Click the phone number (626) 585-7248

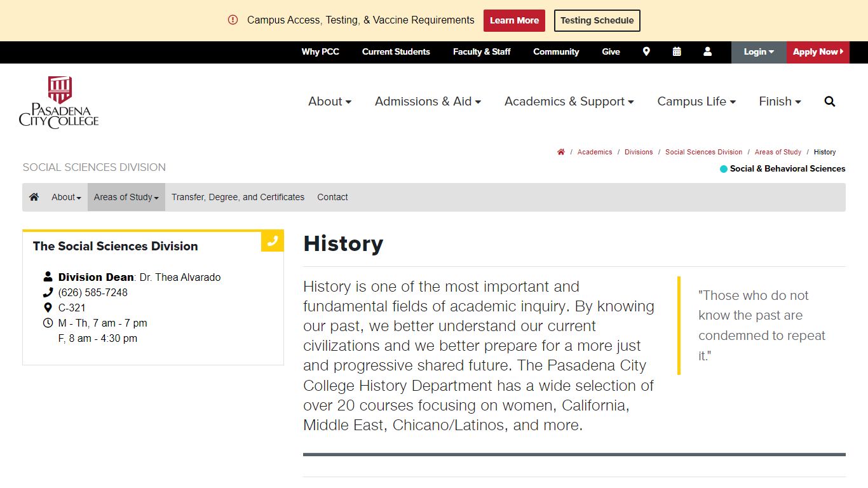point(93,292)
